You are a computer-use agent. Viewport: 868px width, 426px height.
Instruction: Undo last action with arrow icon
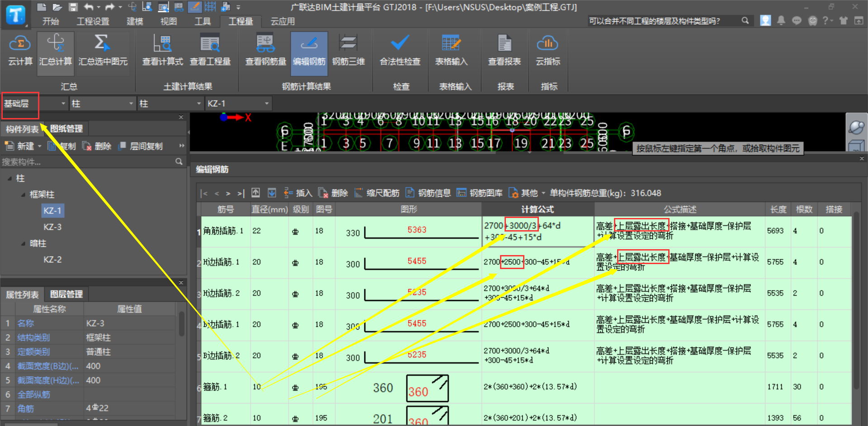pos(89,7)
